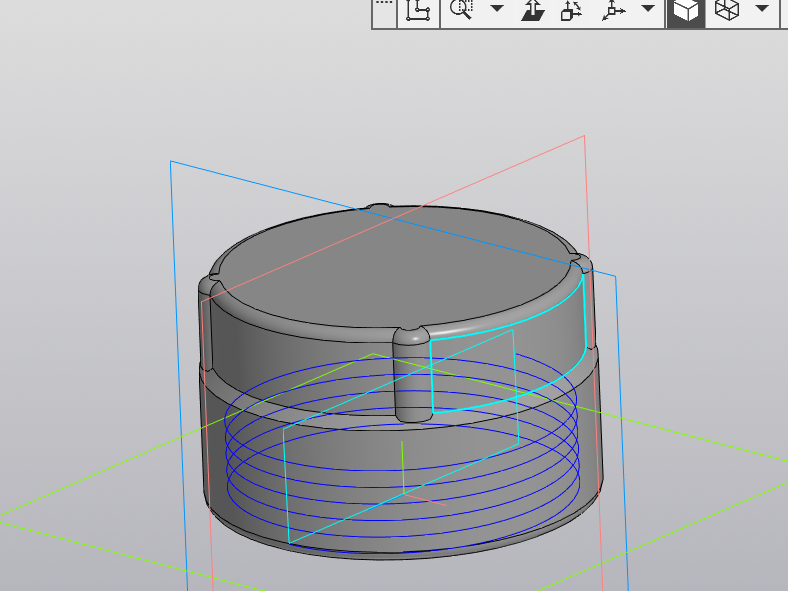Click the normal-to-plane view icon

[x=533, y=10]
